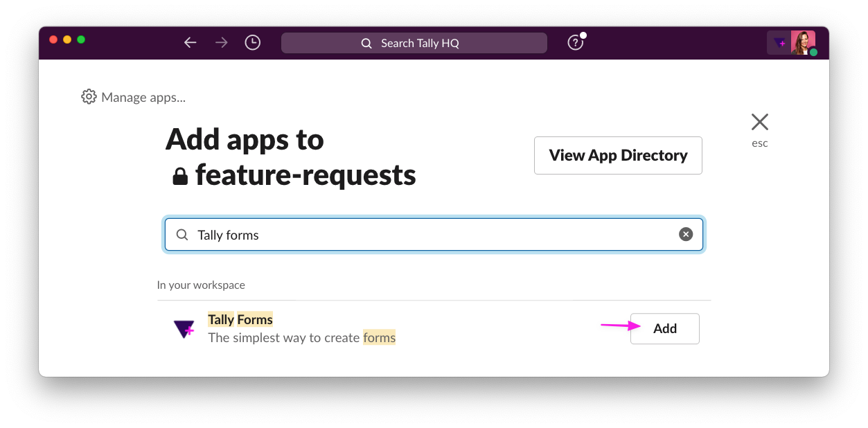
Task: Open Manage apps settings
Action: (134, 97)
